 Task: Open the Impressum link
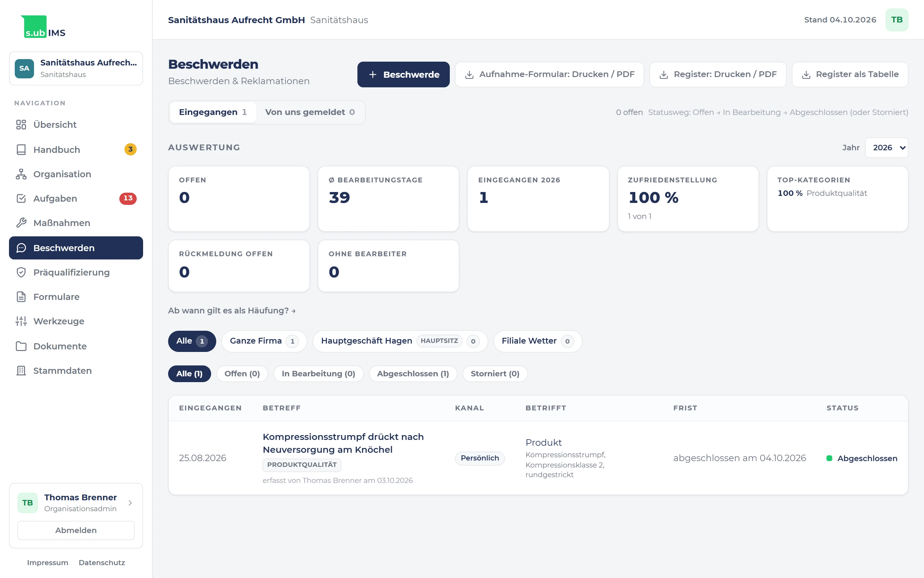tap(48, 563)
